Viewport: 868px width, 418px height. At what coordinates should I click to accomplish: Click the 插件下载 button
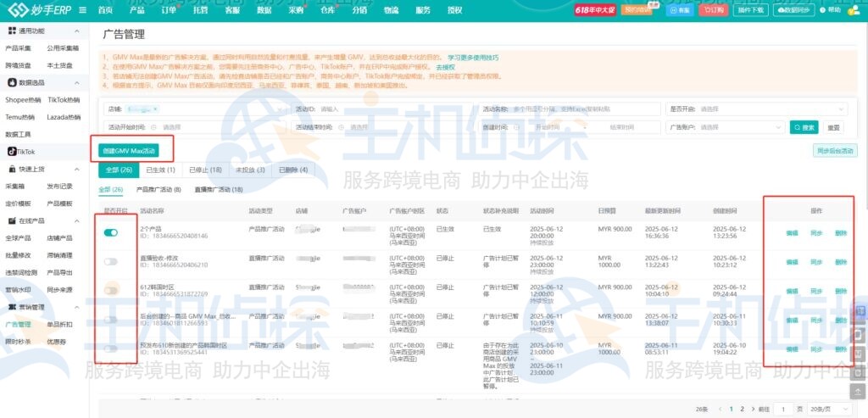[x=751, y=10]
